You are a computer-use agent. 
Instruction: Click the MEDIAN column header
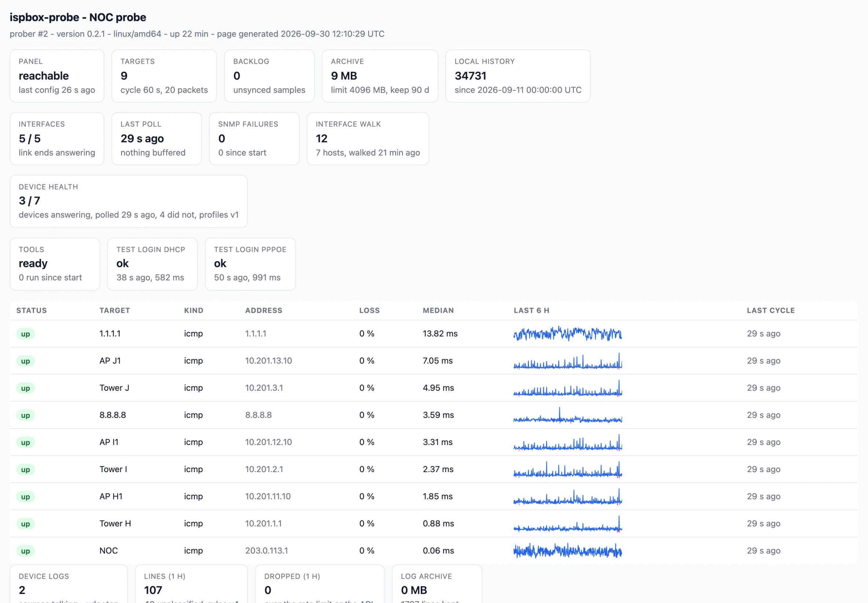tap(438, 310)
